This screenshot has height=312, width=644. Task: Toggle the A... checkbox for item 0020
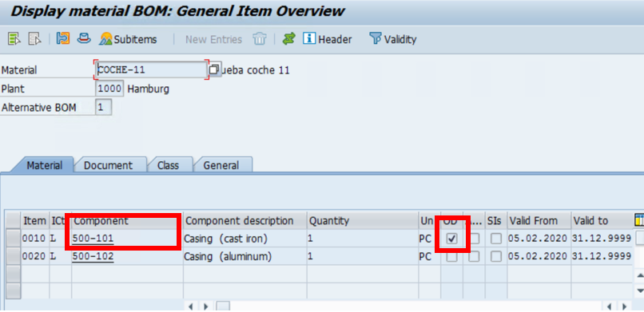pos(475,257)
